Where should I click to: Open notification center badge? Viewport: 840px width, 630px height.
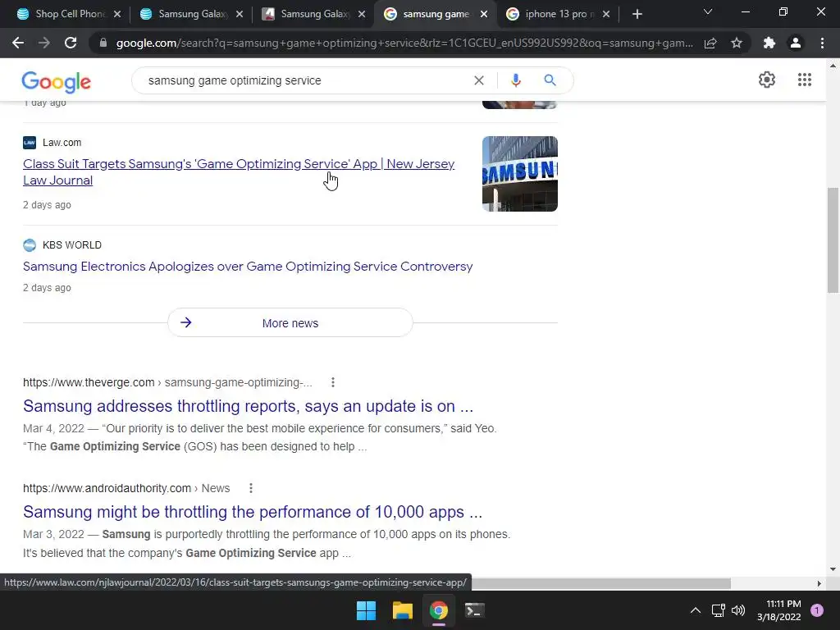(817, 610)
